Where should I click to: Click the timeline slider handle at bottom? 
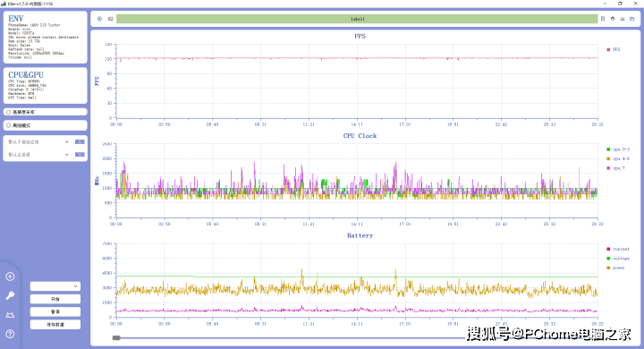pos(116,338)
